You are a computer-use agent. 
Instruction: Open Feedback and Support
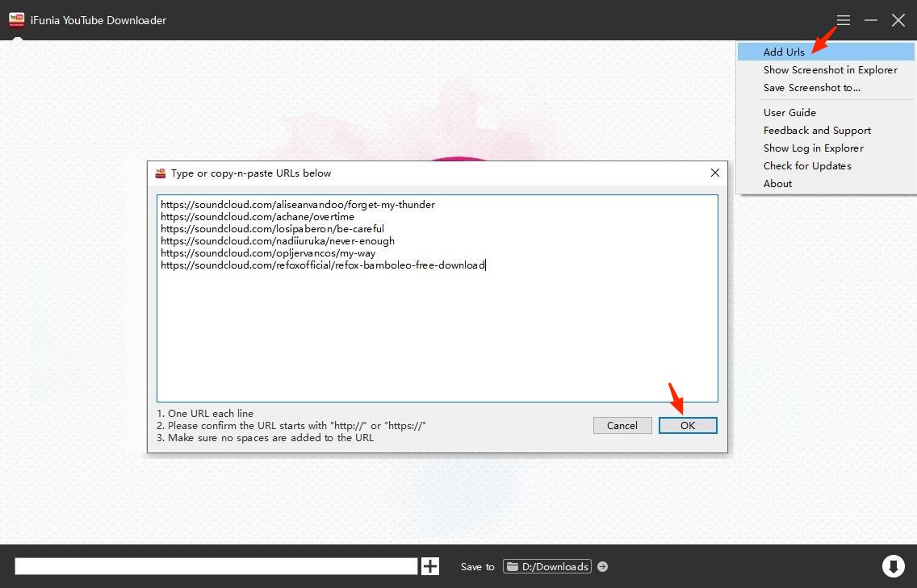[x=817, y=130]
